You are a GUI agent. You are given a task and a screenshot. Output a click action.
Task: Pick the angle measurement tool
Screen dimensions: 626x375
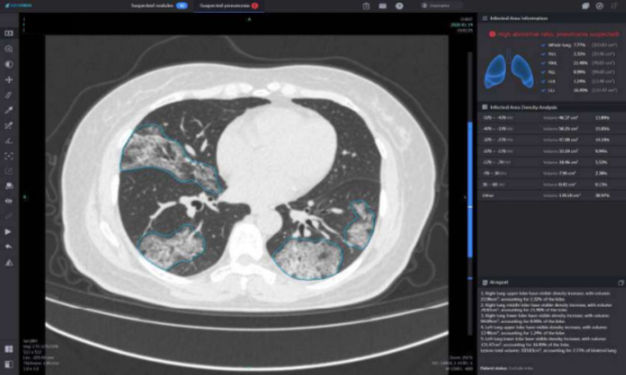pyautogui.click(x=9, y=141)
